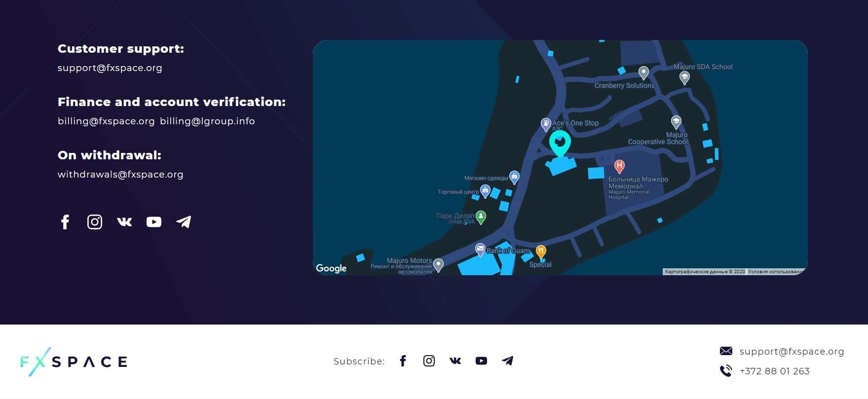This screenshot has height=399, width=868.
Task: Click the Majuro Motors map label
Action: [x=409, y=261]
